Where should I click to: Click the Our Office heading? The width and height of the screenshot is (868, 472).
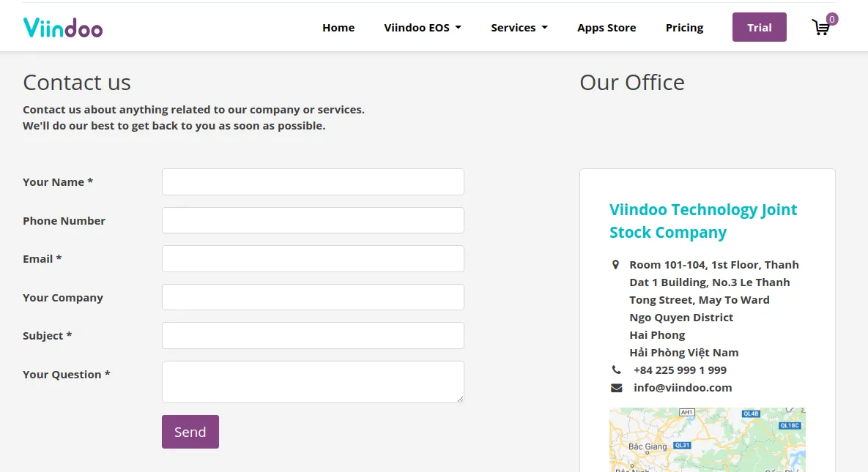[x=631, y=83]
